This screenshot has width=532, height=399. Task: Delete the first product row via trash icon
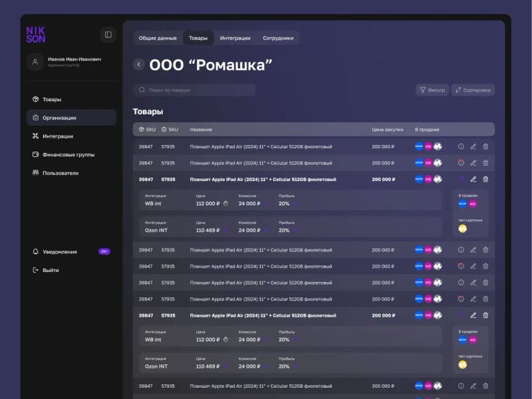tap(485, 146)
